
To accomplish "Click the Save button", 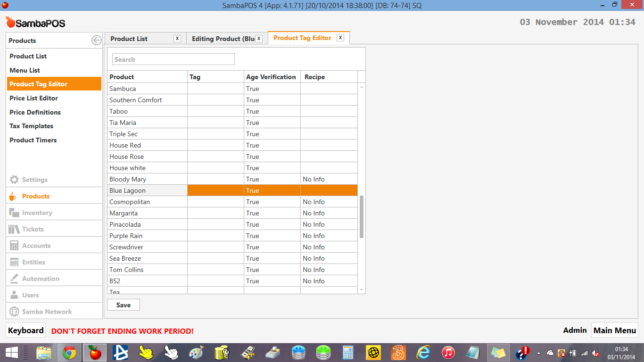I will pyautogui.click(x=124, y=305).
